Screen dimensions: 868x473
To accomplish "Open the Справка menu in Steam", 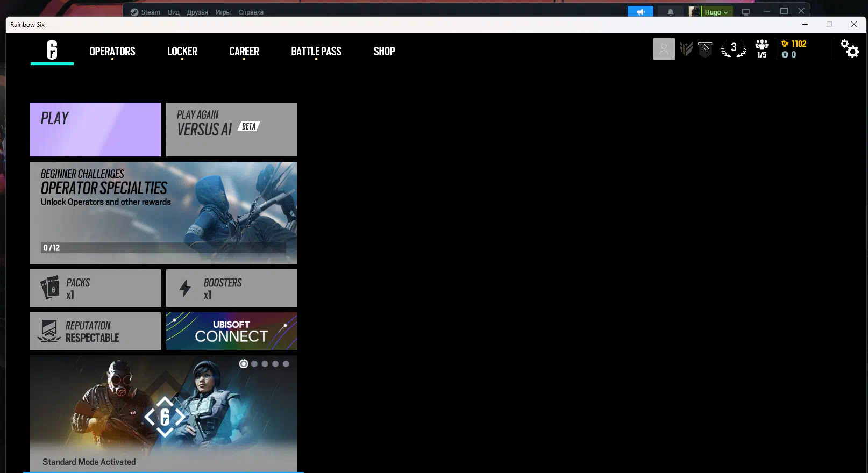I will coord(251,12).
